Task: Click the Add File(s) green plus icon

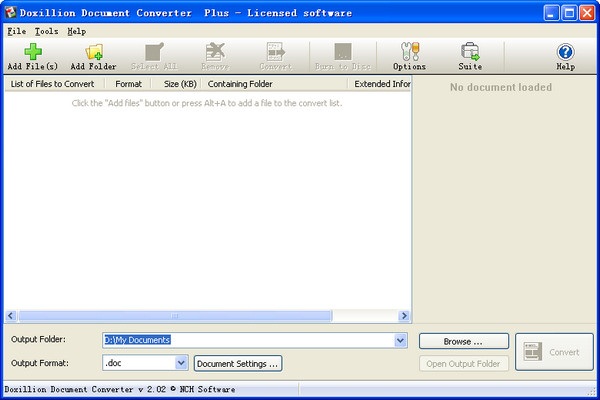Action: (33, 52)
